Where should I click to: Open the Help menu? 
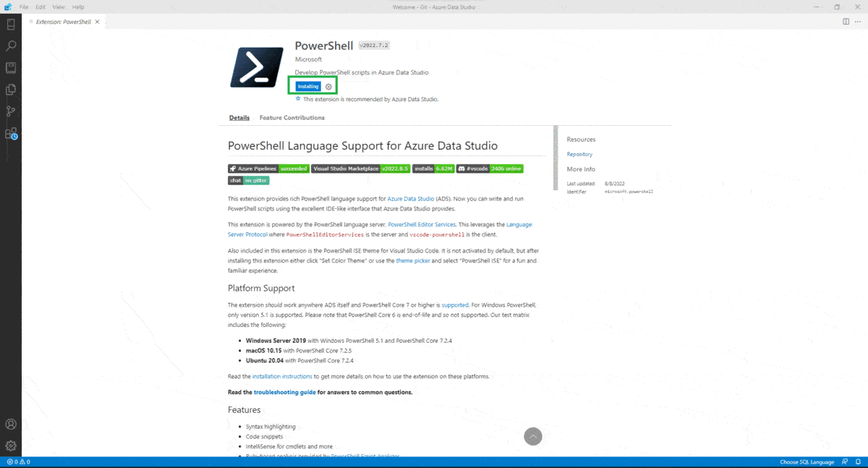[78, 7]
